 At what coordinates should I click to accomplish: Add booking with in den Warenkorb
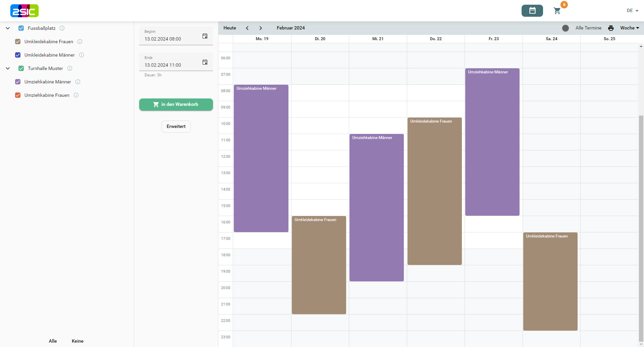[x=176, y=105]
